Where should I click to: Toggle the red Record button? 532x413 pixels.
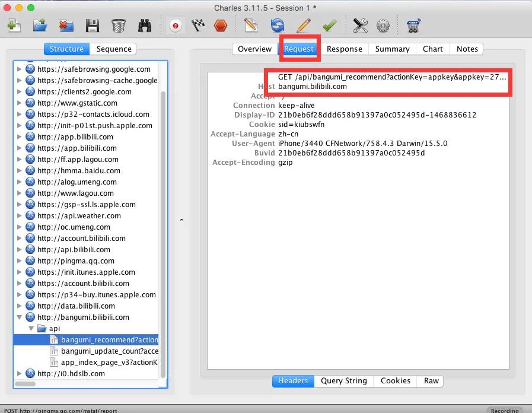(176, 26)
